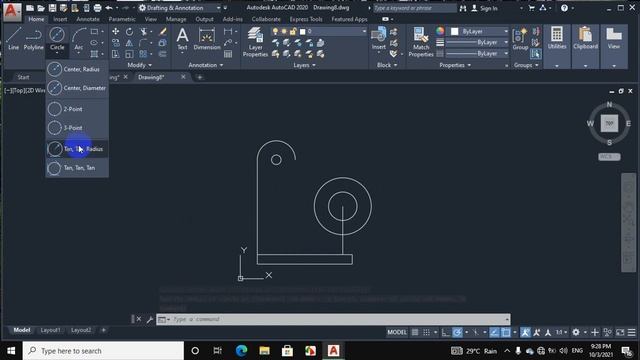Select the Mirror tool icon
640x360 pixels.
click(129, 42)
